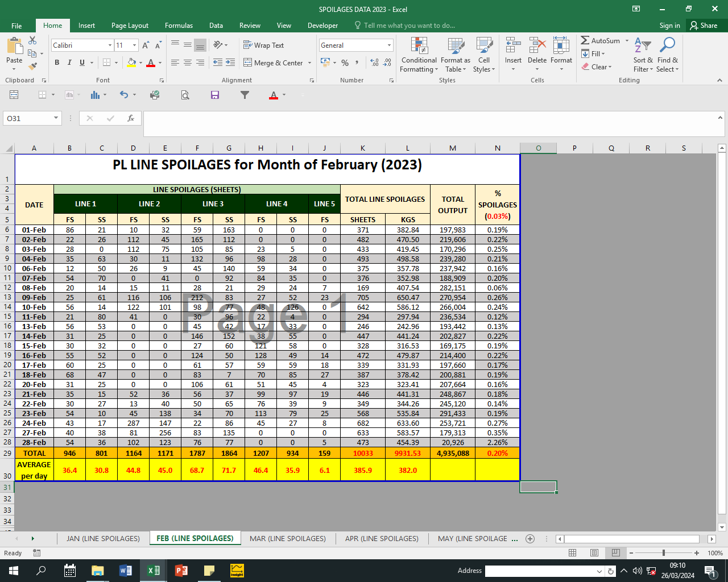
Task: Switch to the Insert ribbon tab
Action: click(x=86, y=26)
